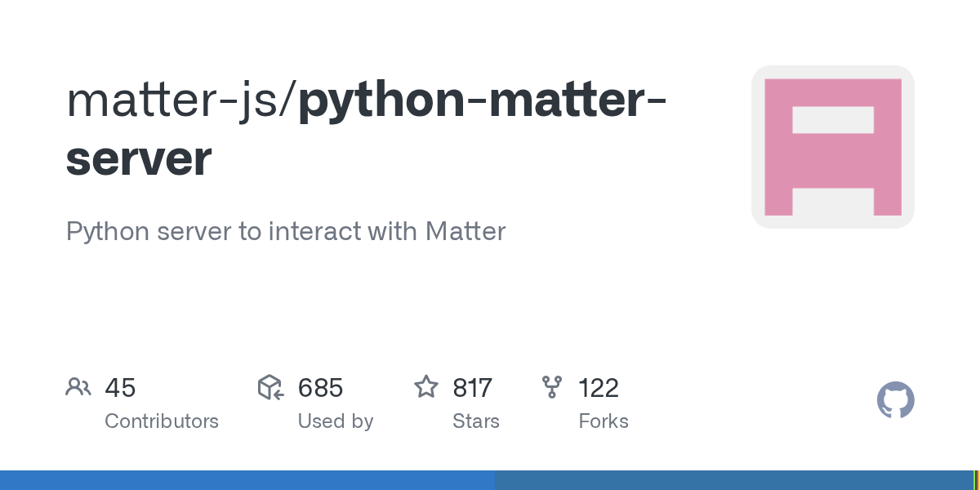Click the star icon beside 817
Screen dimensions: 980x490
pyautogui.click(x=426, y=387)
